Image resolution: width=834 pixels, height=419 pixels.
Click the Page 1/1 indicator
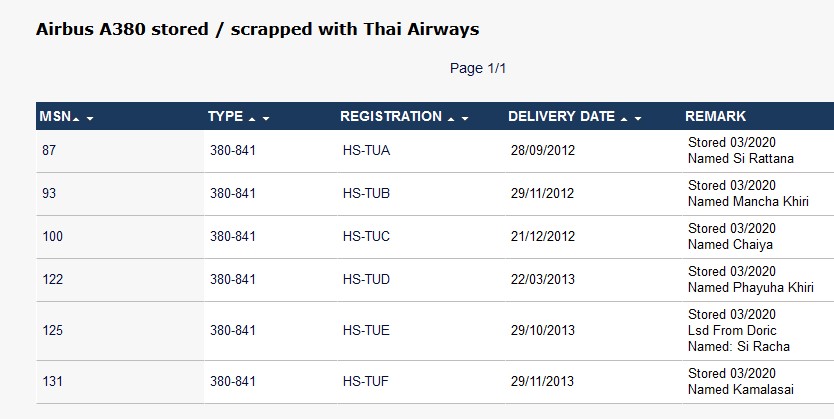pyautogui.click(x=478, y=69)
